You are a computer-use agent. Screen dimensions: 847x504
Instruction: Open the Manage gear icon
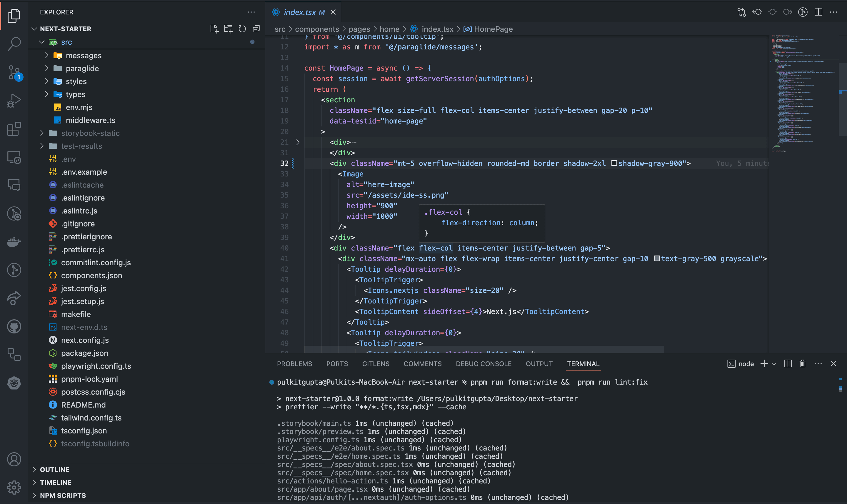point(14,487)
